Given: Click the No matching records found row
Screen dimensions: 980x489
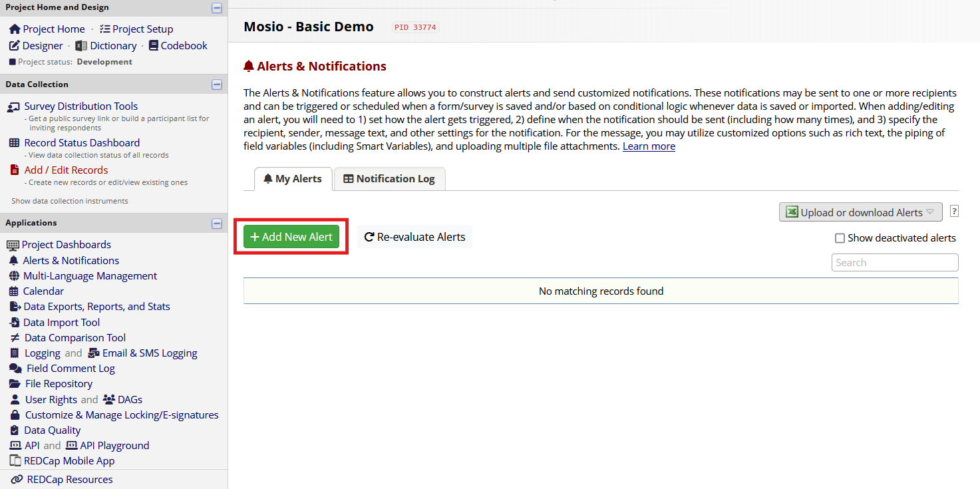Looking at the screenshot, I should (x=601, y=291).
